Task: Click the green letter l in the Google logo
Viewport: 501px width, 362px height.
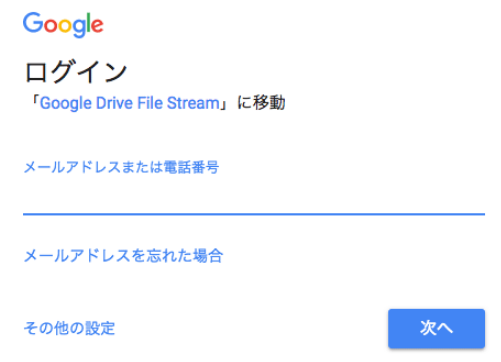Action: (88, 23)
